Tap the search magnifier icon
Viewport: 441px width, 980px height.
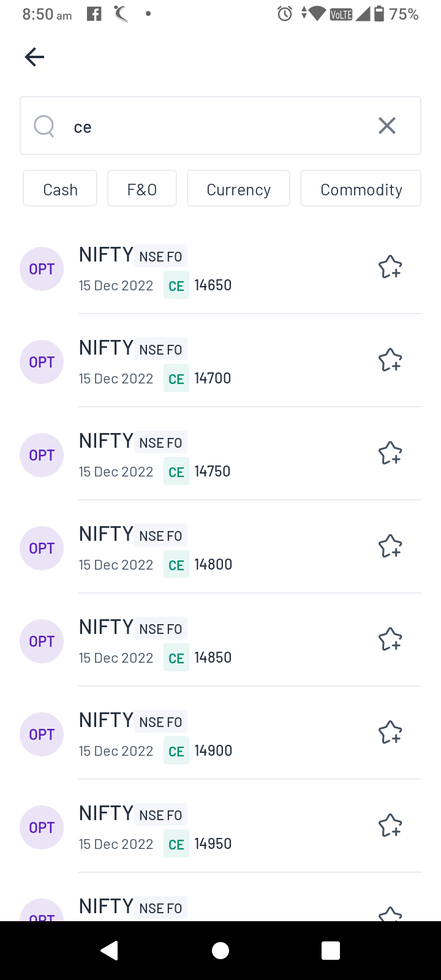(x=44, y=126)
